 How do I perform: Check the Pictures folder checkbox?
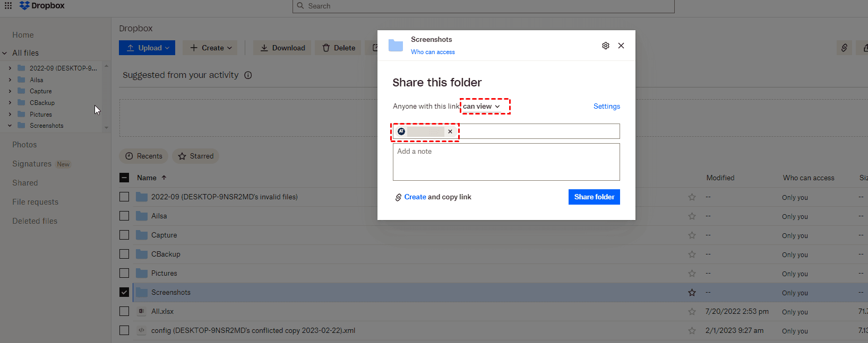point(124,273)
